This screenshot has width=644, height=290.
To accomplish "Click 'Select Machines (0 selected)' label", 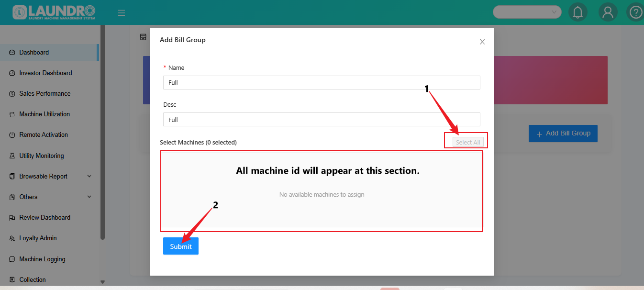I will (x=198, y=143).
